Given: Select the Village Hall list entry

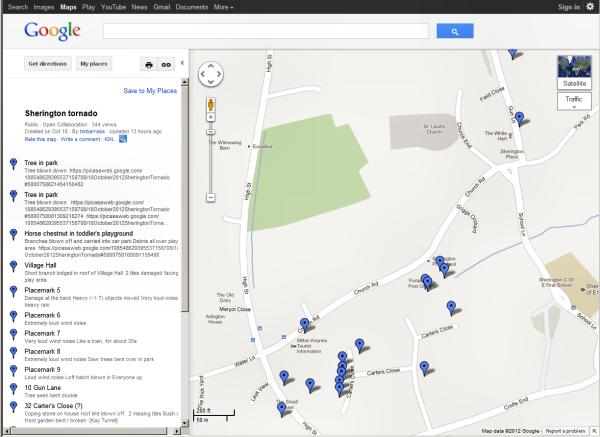Looking at the screenshot, I should tap(40, 265).
